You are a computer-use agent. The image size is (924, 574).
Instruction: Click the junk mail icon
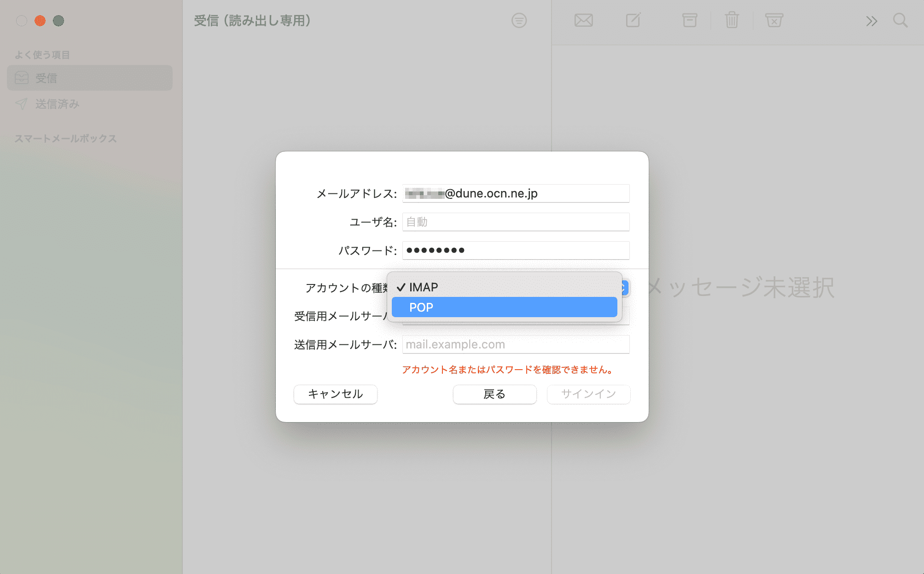(774, 21)
